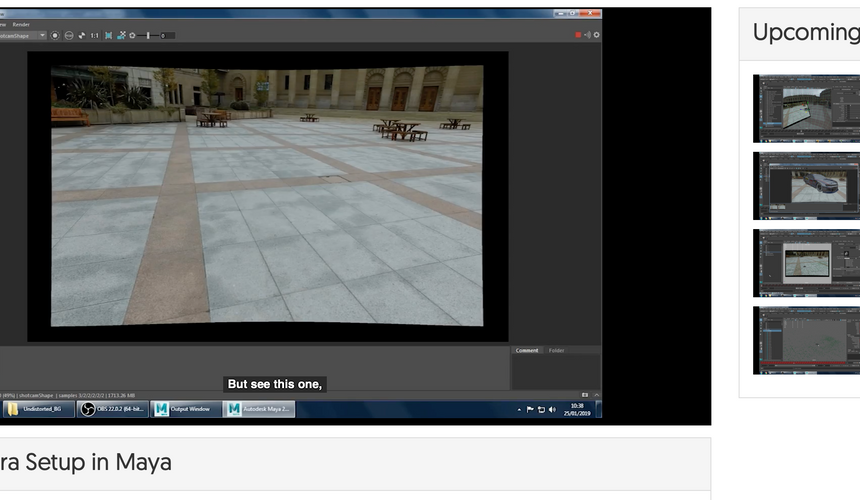Maximize the Arnold RenderView window
The width and height of the screenshot is (860, 500).
573,13
